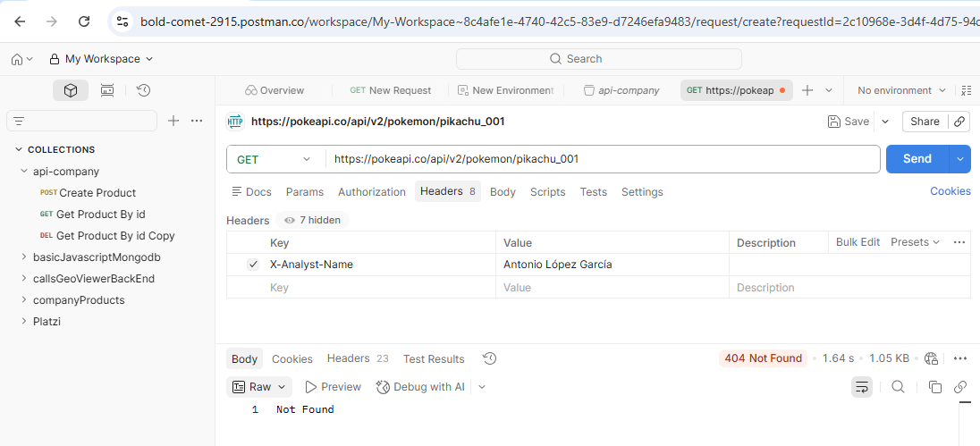
Task: Open the Presets dropdown
Action: point(915,242)
